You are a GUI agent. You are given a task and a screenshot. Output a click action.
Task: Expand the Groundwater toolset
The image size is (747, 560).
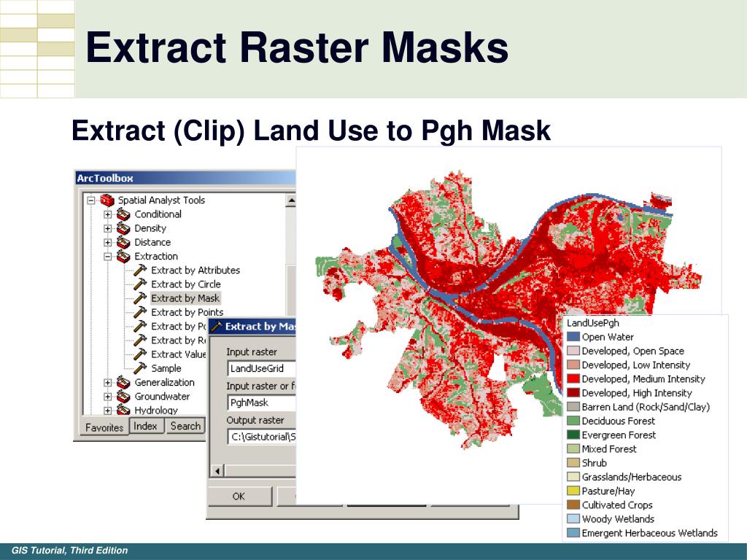click(x=108, y=396)
